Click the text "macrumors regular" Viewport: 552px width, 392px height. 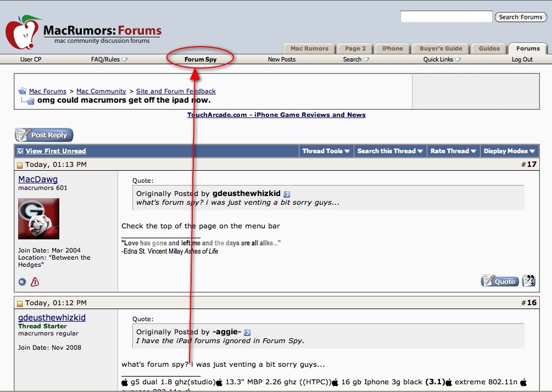[x=48, y=333]
